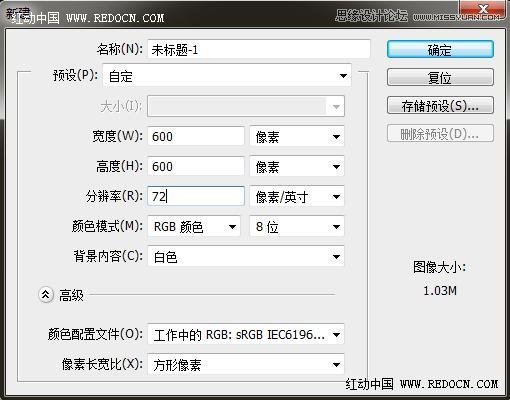Click the 颜色模式(M): label

pyautogui.click(x=107, y=226)
